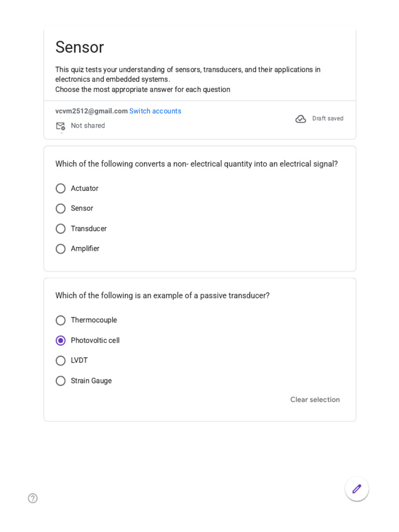Click the Draft saved cloud icon
Image resolution: width=399 pixels, height=532 pixels.
(x=301, y=119)
